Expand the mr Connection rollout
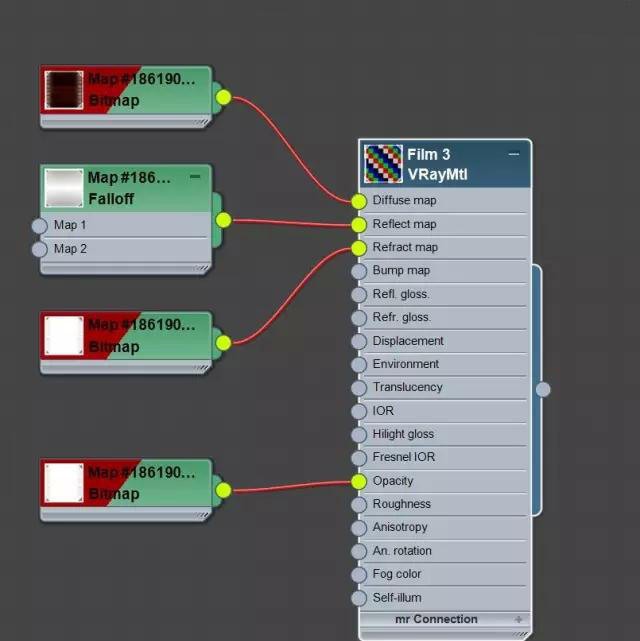The height and width of the screenshot is (641, 640). point(519,619)
